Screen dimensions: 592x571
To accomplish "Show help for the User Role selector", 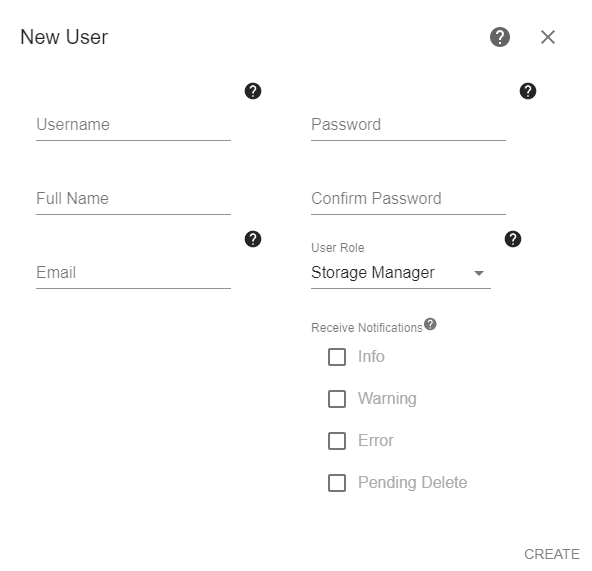I will (512, 239).
